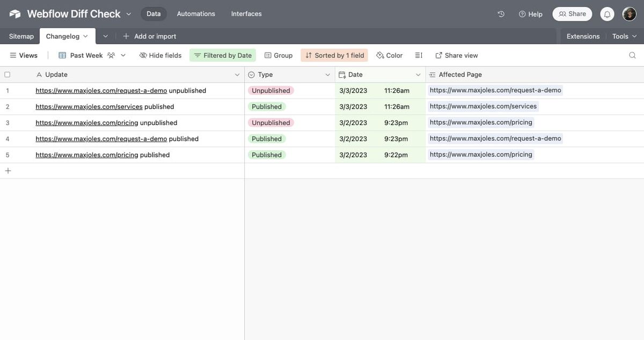Open Filtered by Date filter
Screen dimensions: 644x340
223,55
